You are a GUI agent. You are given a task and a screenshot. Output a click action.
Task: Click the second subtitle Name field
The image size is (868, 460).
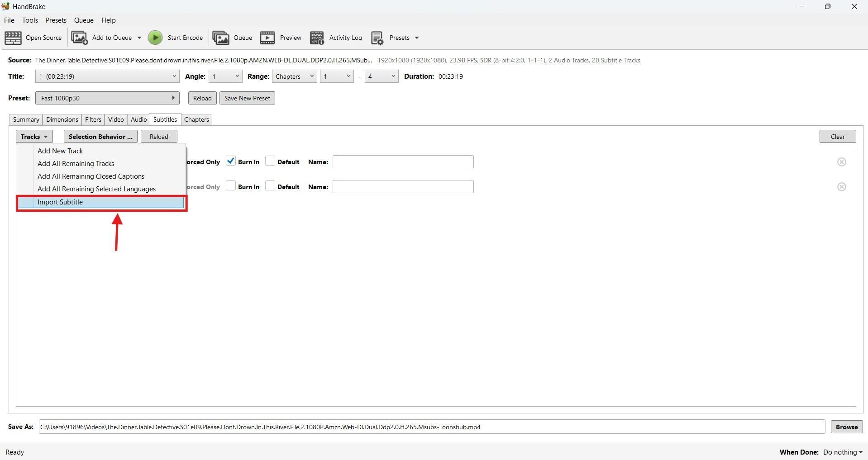pyautogui.click(x=403, y=187)
